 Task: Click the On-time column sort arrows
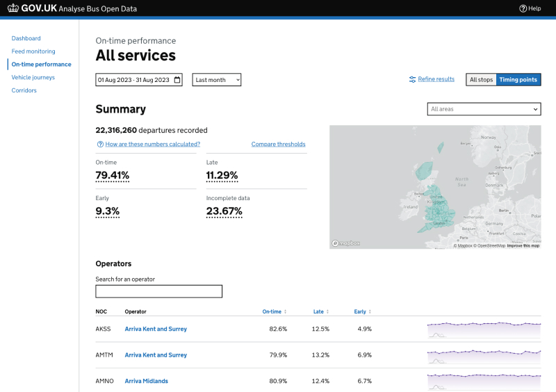[x=285, y=311]
